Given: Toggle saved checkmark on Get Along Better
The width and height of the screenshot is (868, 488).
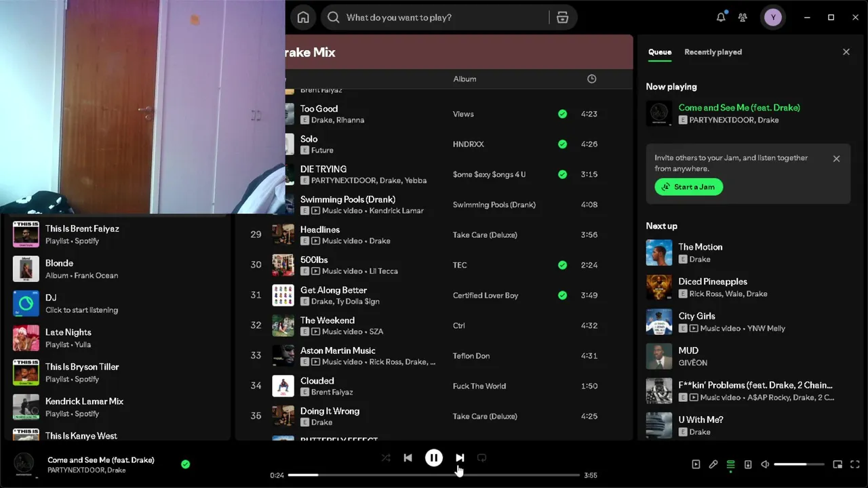Looking at the screenshot, I should 562,296.
